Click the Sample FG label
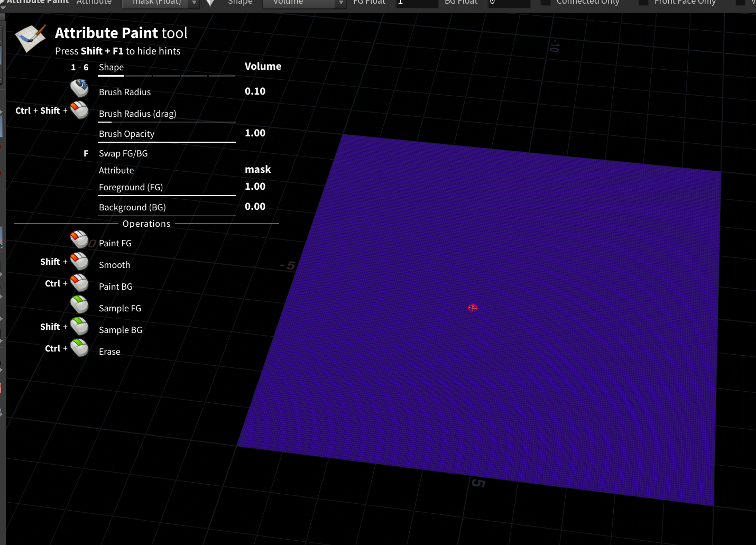The image size is (756, 545). coord(120,308)
